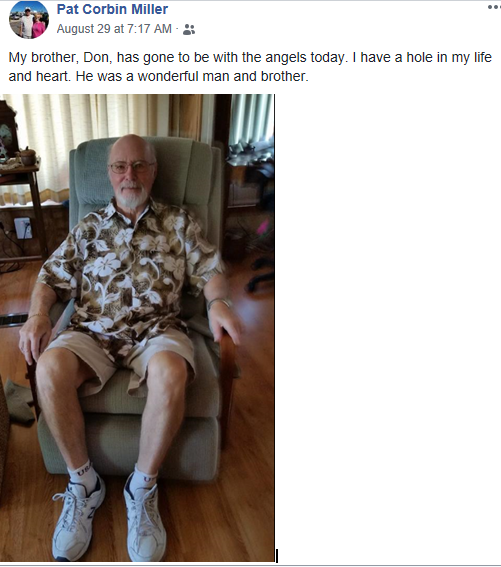View the photo of man in recliner
The height and width of the screenshot is (567, 501).
[x=137, y=328]
